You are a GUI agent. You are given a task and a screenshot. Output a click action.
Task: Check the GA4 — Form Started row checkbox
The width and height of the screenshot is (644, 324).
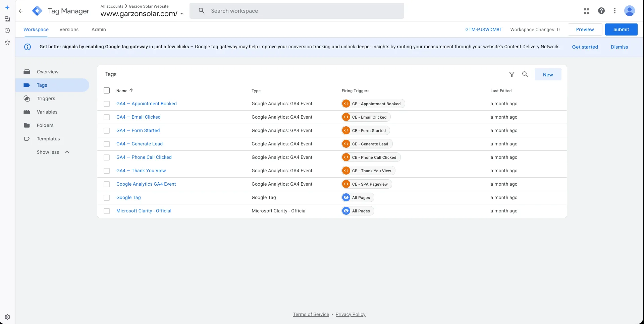(x=107, y=131)
